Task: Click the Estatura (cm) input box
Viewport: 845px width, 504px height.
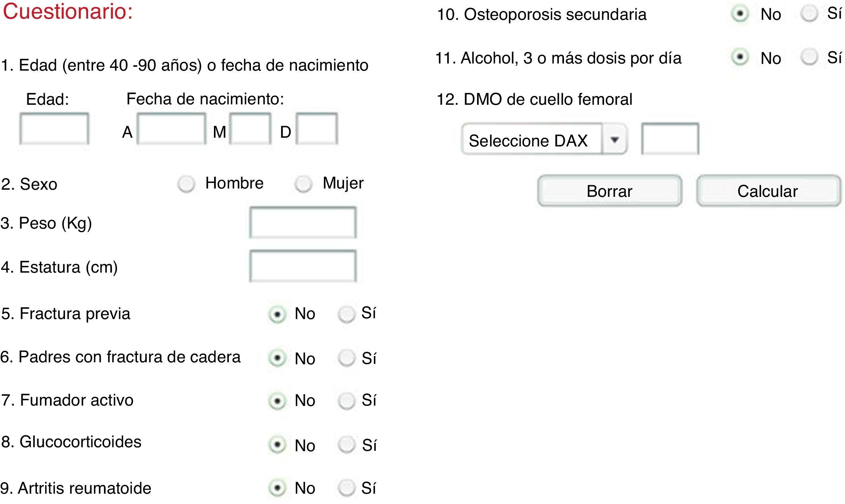Action: pos(303,266)
